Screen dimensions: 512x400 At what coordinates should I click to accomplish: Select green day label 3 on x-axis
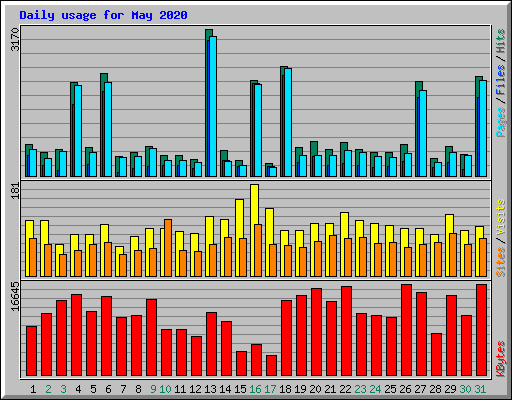click(x=63, y=389)
